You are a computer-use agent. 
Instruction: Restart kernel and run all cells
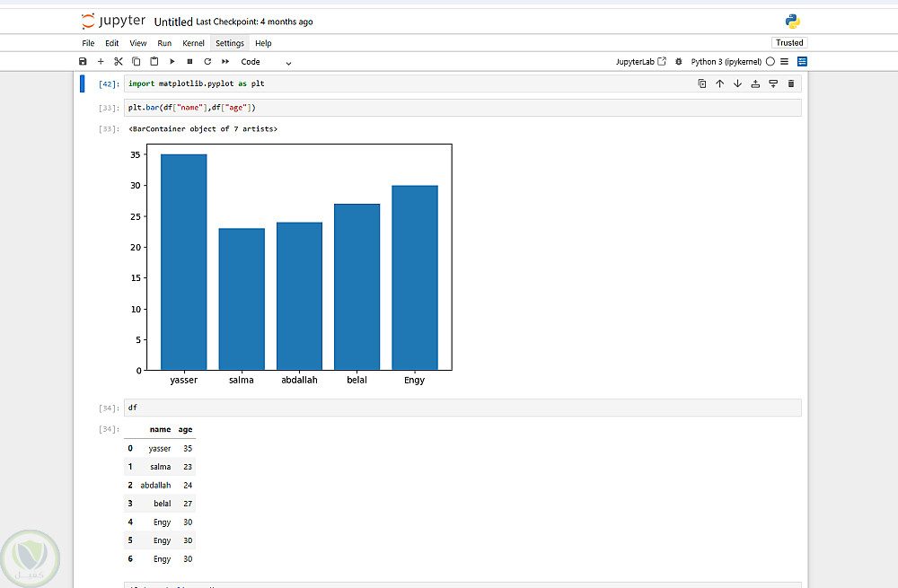pos(225,61)
